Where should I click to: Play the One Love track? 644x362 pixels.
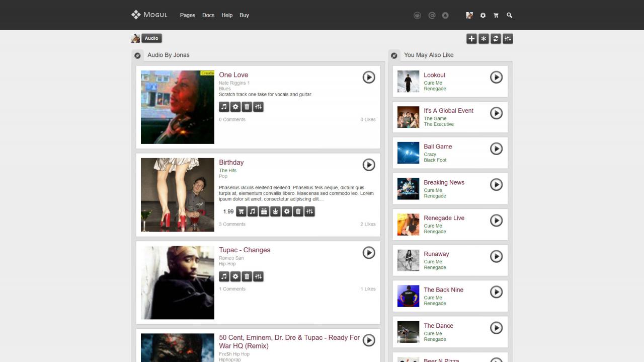(369, 77)
